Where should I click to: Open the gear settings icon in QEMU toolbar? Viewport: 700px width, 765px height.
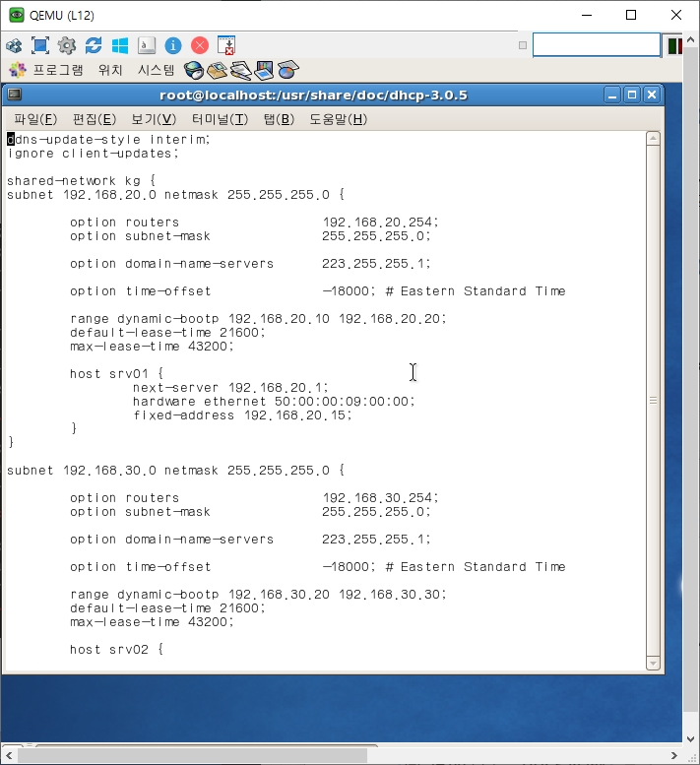pos(67,46)
